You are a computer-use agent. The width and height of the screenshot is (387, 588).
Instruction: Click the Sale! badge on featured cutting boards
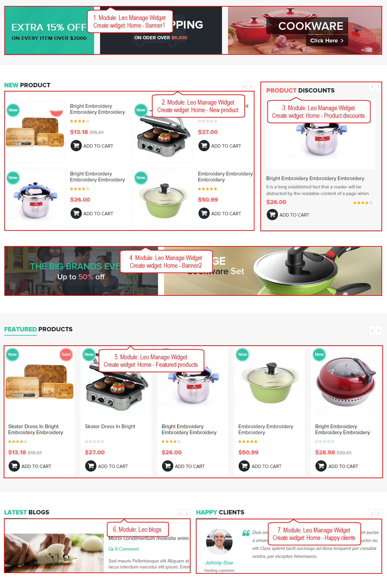[66, 355]
